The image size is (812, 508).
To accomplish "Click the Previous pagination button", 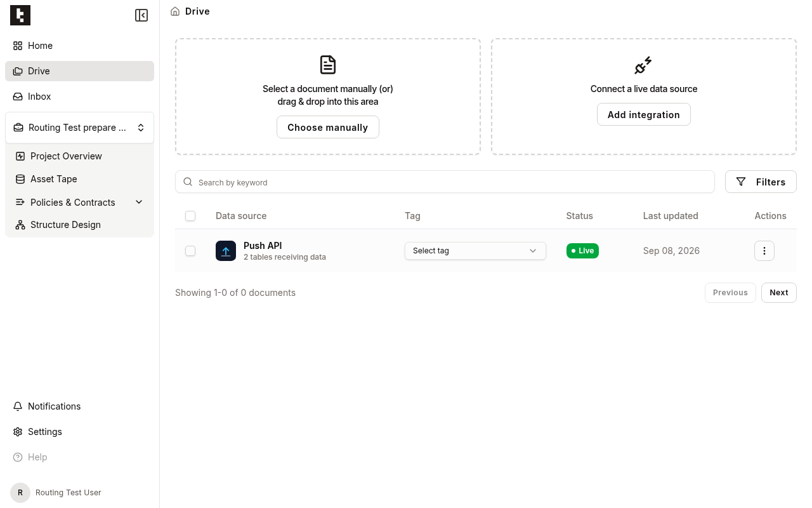I will point(730,293).
